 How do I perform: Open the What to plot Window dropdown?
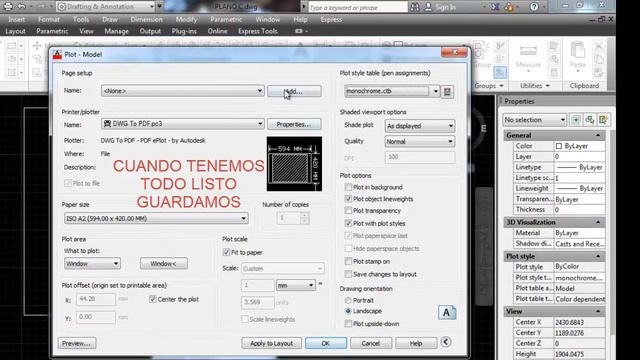(92, 264)
